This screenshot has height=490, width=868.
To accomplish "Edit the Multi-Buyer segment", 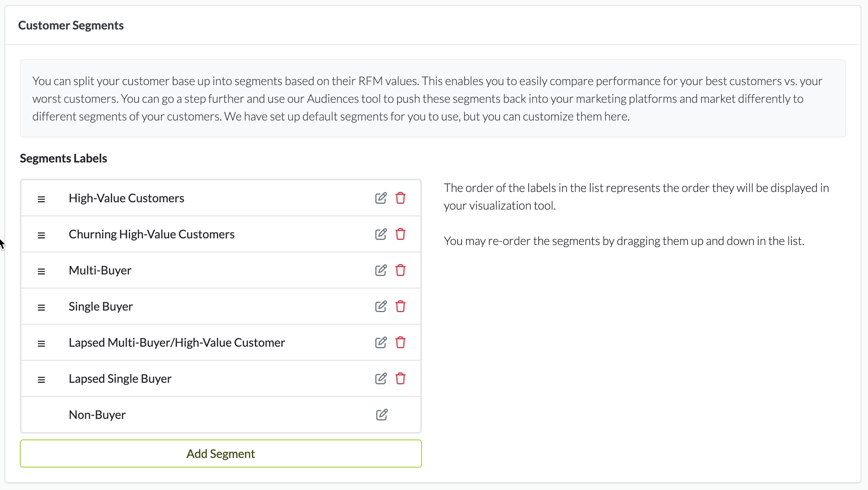I will pos(381,270).
